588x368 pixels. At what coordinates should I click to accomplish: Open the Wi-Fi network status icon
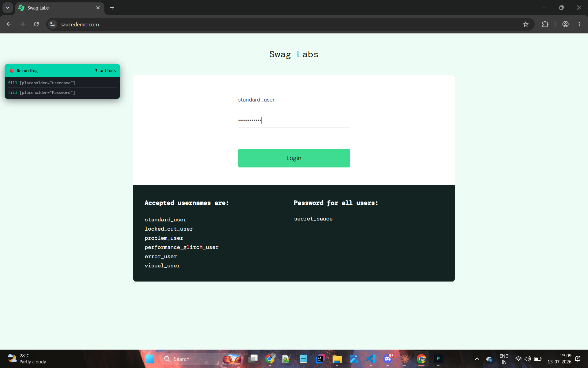(x=518, y=359)
